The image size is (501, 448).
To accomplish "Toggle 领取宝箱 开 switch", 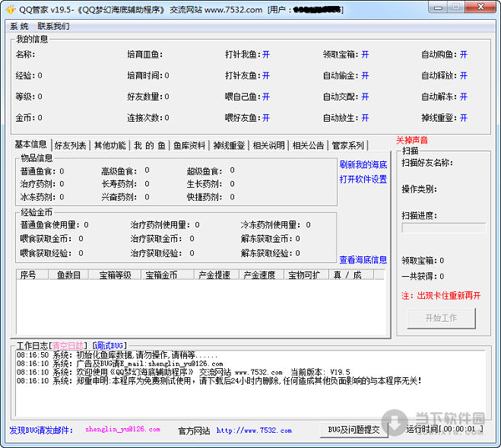I will [365, 54].
